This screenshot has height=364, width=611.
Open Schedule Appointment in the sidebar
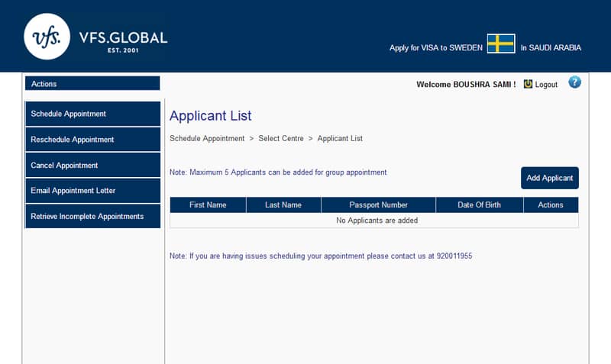[x=92, y=114]
